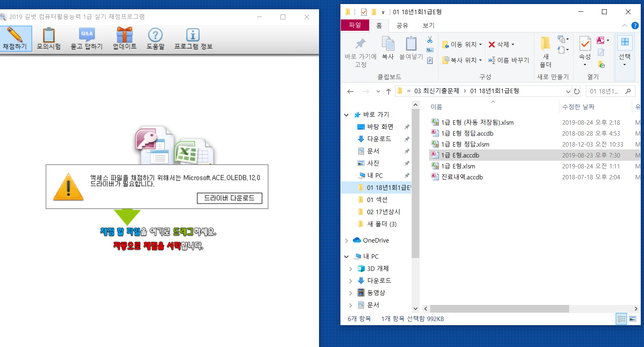Click 이름 바꾸기 rename button
This screenshot has width=644, height=347.
click(509, 60)
